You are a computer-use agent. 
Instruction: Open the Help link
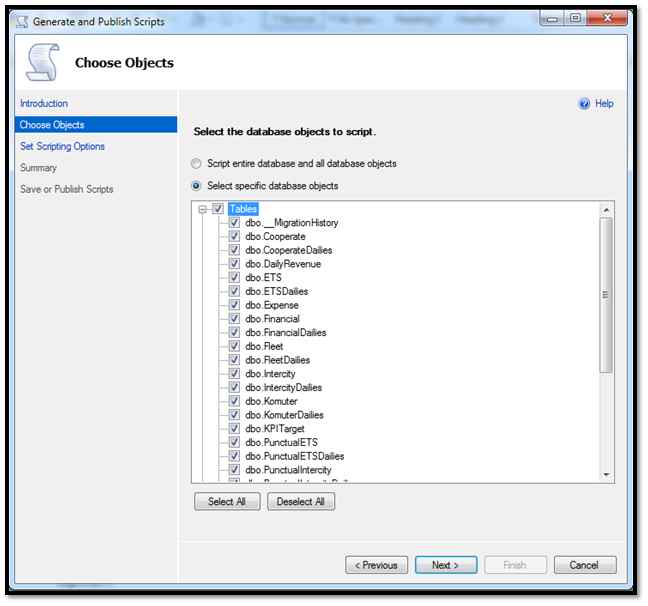coord(604,103)
